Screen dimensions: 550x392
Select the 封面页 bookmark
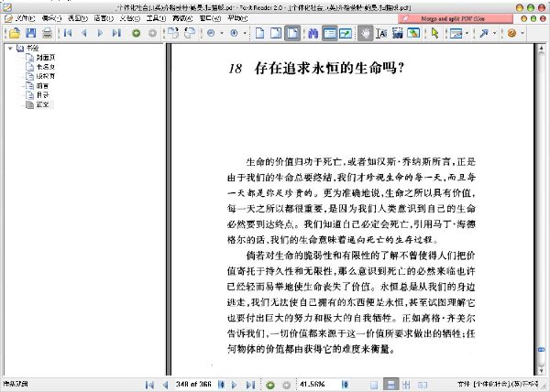[x=46, y=58]
